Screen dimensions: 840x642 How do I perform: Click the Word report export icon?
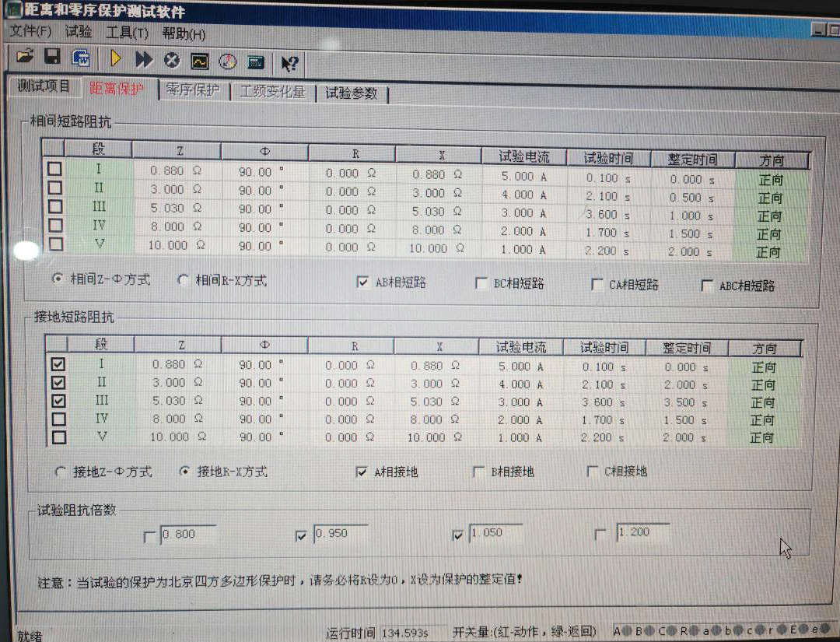tap(80, 58)
